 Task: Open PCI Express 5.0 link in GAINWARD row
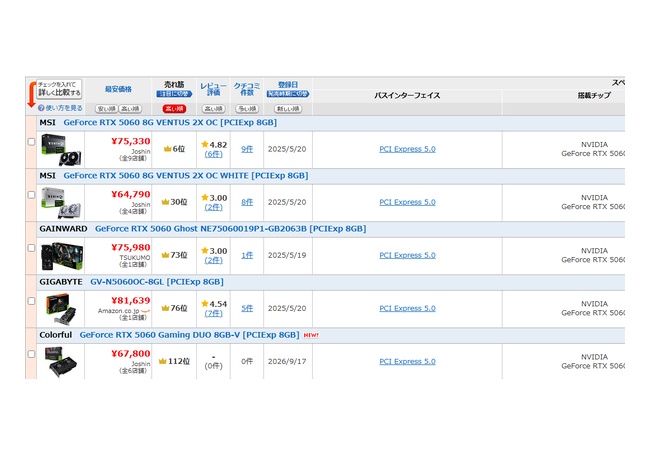point(407,255)
